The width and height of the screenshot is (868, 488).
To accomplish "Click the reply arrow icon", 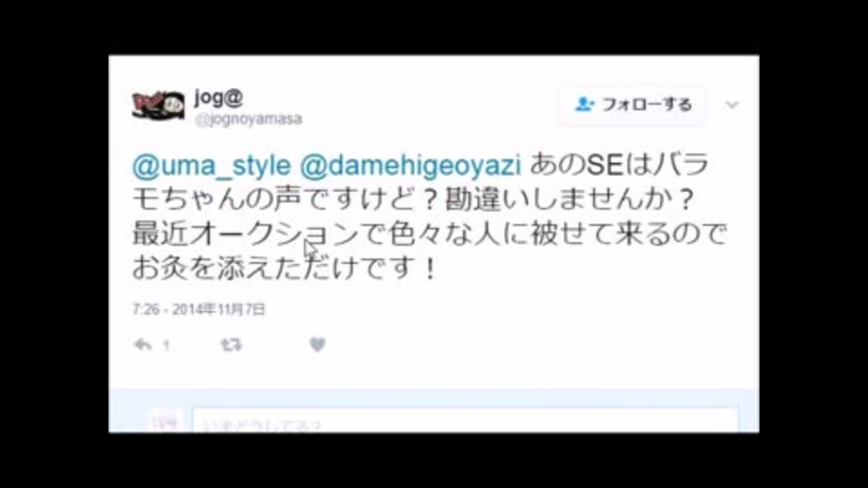I will [143, 344].
